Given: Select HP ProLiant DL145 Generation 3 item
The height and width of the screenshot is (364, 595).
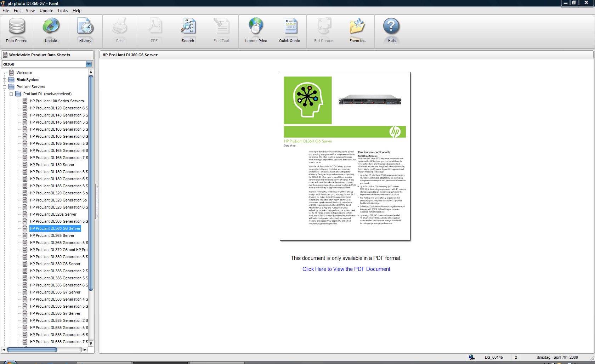Looking at the screenshot, I should [x=59, y=122].
